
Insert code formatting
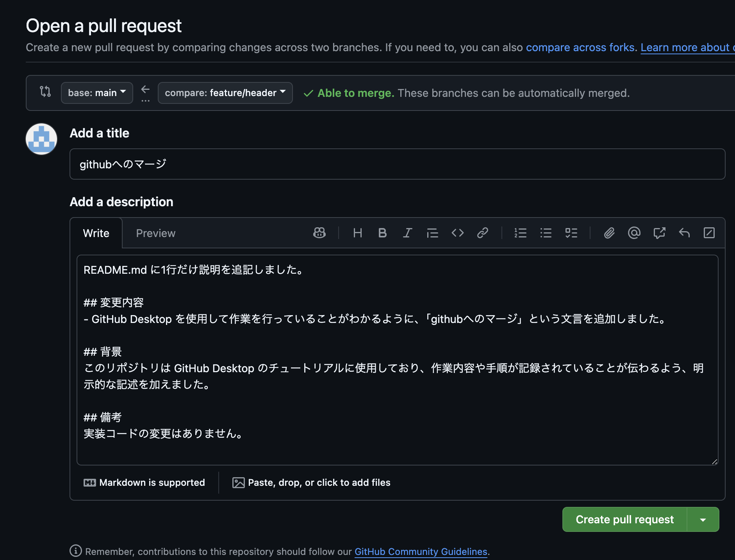tap(457, 233)
